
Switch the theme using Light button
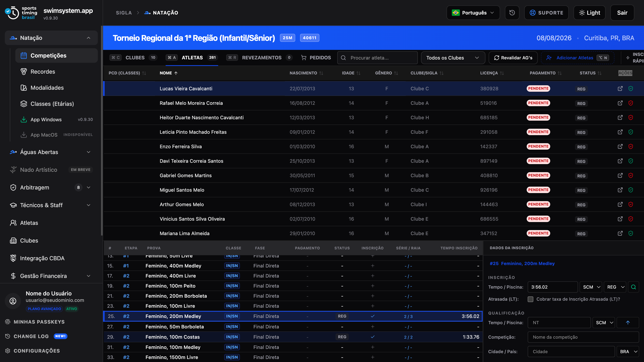click(x=589, y=13)
